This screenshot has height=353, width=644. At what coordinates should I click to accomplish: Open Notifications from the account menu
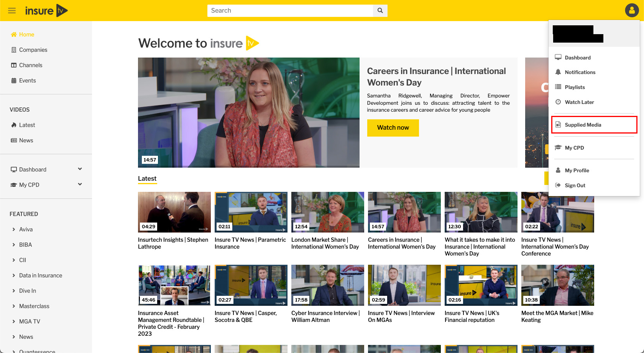580,72
